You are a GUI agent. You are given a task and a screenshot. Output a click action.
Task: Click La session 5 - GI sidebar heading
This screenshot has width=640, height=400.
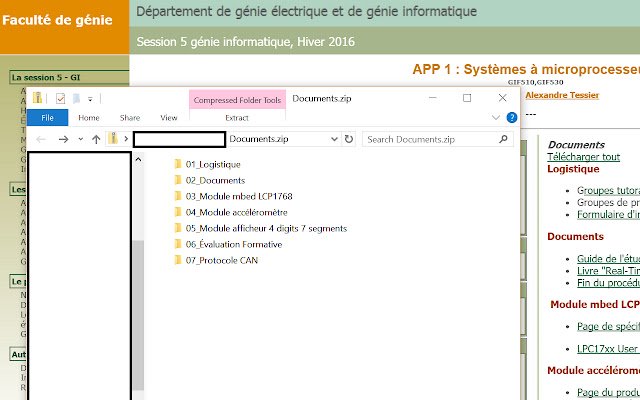(x=46, y=77)
